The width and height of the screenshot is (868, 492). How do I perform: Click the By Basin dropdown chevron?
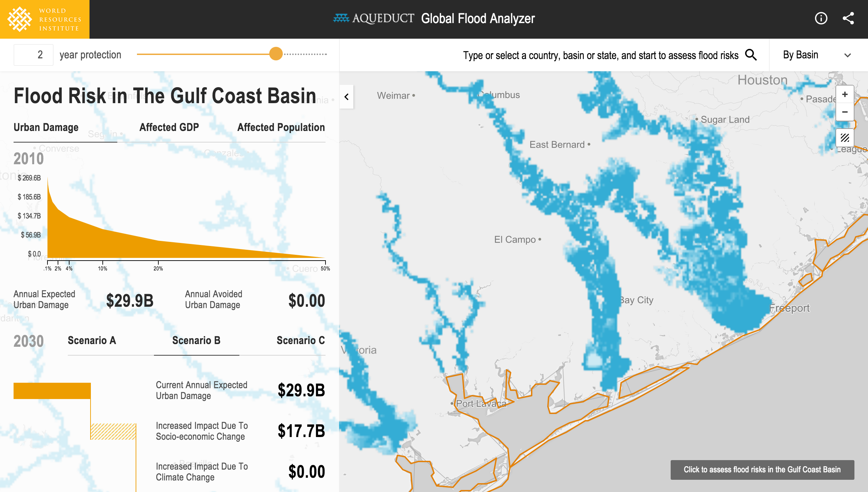848,55
